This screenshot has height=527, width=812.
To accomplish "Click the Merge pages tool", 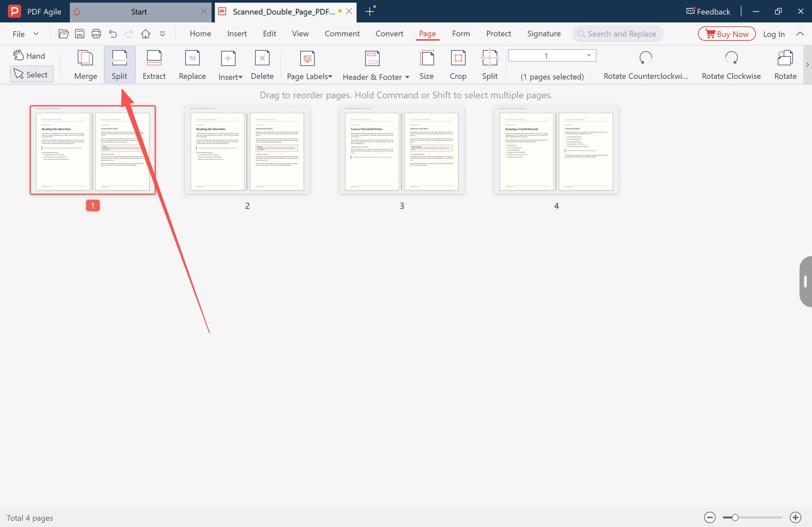I will point(85,65).
